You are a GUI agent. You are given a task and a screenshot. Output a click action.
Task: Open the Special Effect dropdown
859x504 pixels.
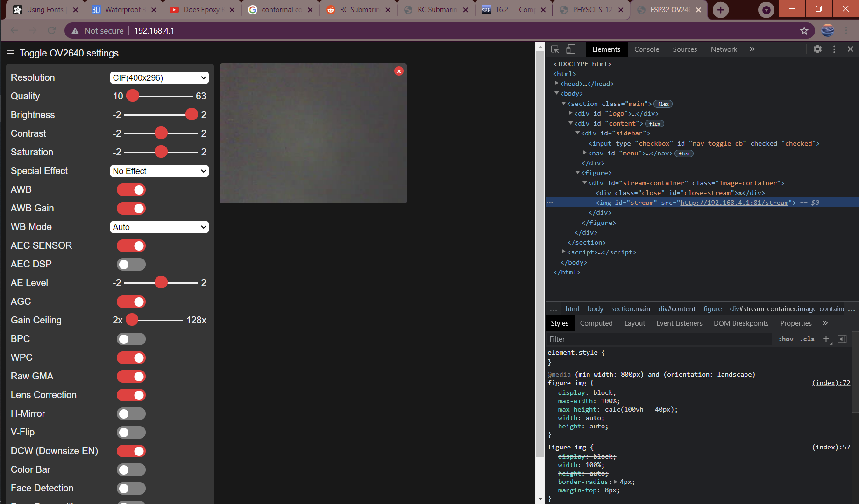point(159,171)
